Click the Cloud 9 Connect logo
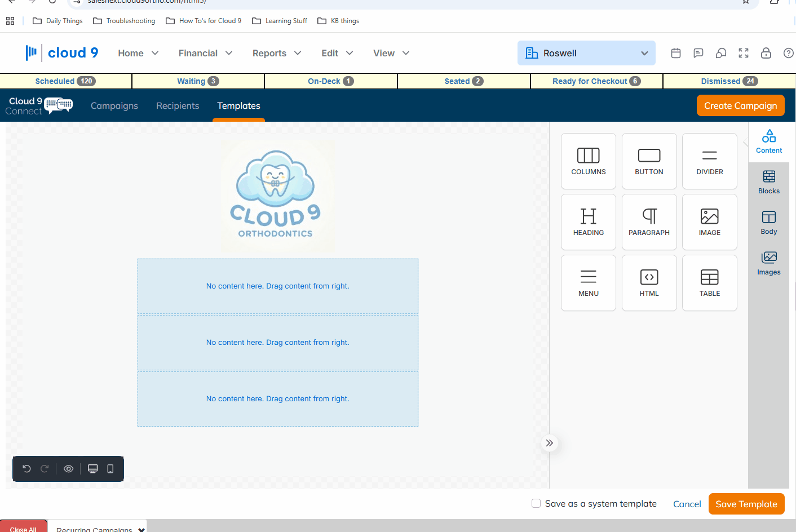The height and width of the screenshot is (532, 796). pos(39,105)
